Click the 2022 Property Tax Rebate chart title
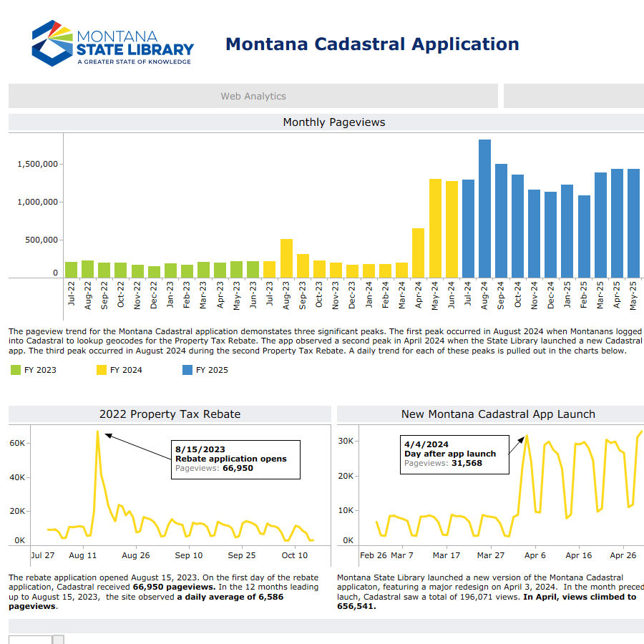This screenshot has height=644, width=644. pos(169,414)
